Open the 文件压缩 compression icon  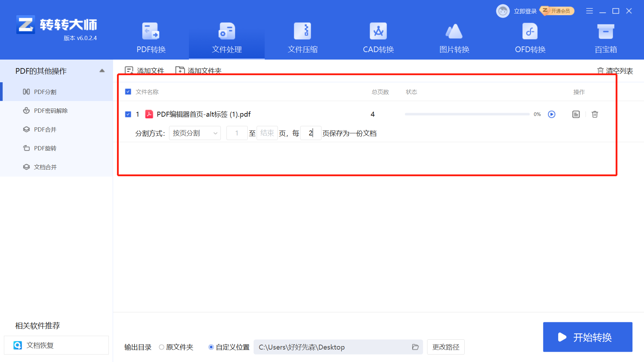click(302, 31)
